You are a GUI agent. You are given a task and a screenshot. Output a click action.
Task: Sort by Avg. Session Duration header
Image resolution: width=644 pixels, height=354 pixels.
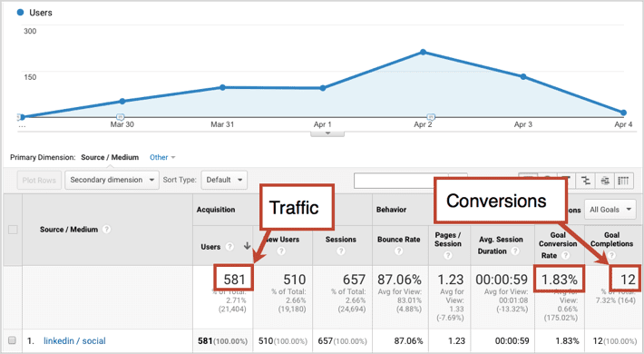click(x=501, y=245)
